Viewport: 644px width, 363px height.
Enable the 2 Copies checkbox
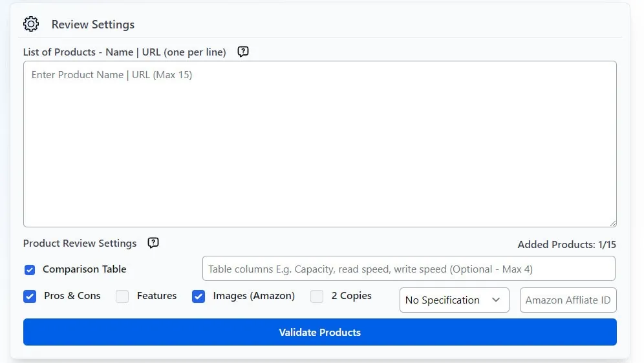(x=317, y=296)
